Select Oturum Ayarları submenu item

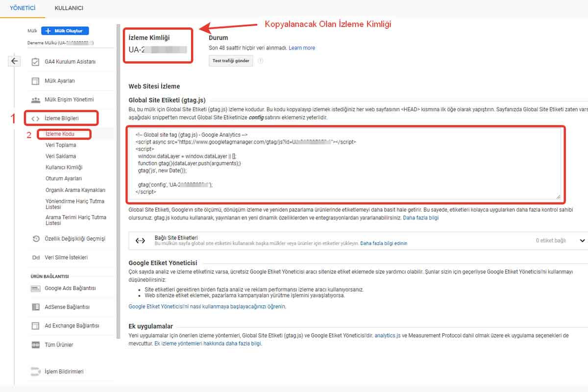(x=64, y=179)
